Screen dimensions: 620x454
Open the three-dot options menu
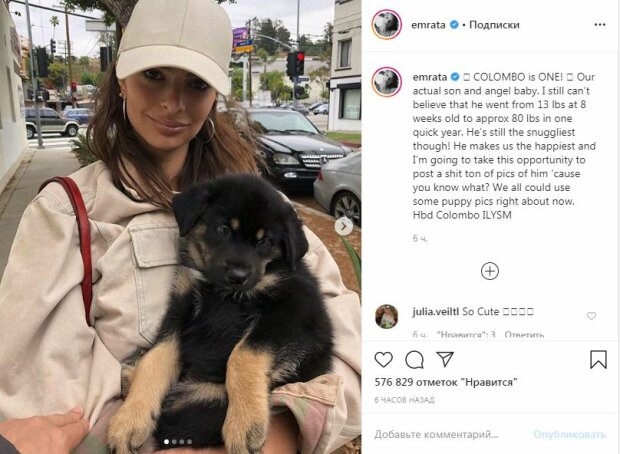tap(600, 25)
